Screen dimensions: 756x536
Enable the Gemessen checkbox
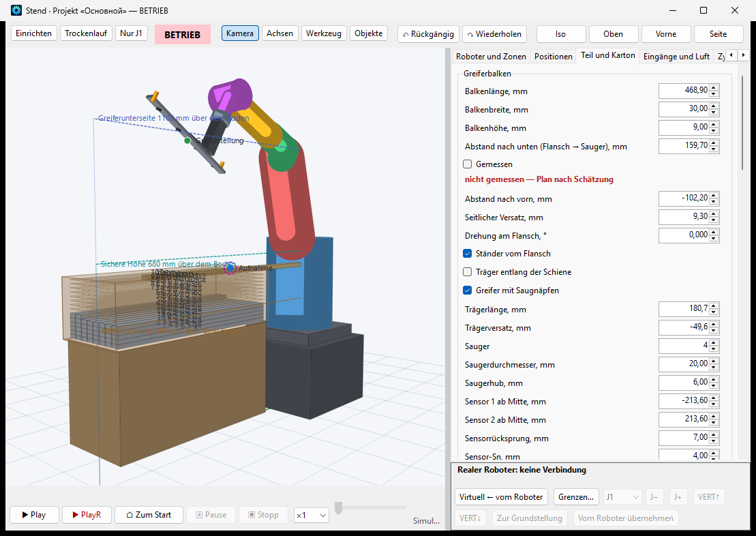click(x=467, y=164)
